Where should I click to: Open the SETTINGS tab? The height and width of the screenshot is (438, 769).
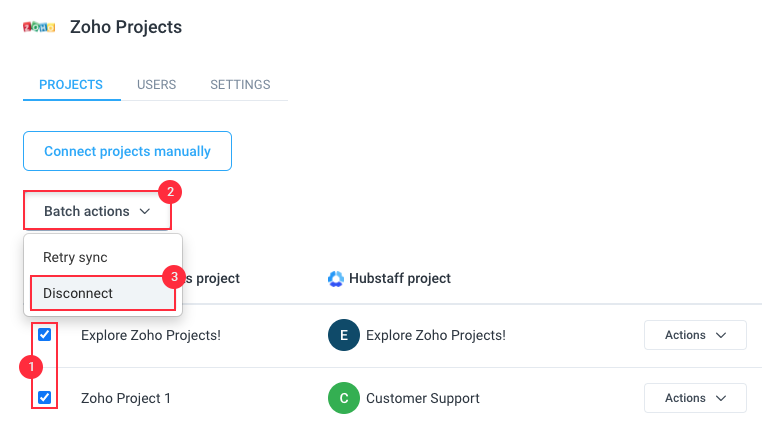(240, 85)
